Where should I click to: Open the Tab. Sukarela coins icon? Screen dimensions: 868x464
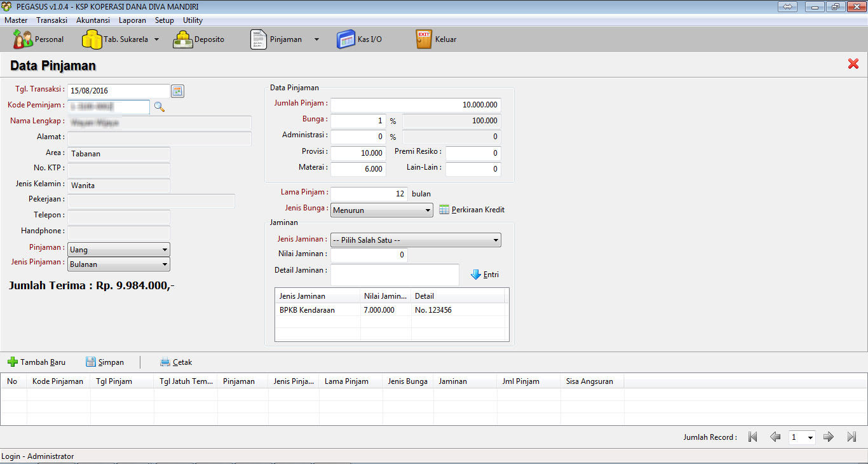tap(92, 39)
